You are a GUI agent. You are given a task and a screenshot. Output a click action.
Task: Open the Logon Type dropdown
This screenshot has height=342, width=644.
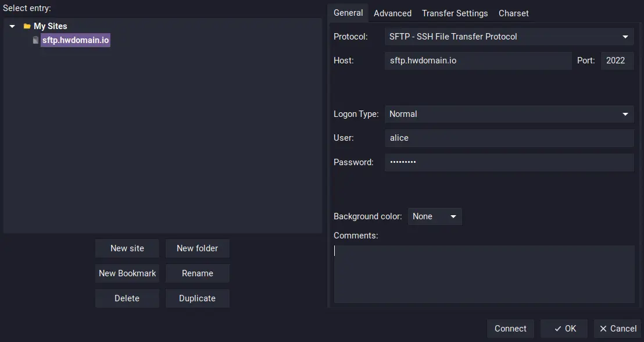[509, 114]
